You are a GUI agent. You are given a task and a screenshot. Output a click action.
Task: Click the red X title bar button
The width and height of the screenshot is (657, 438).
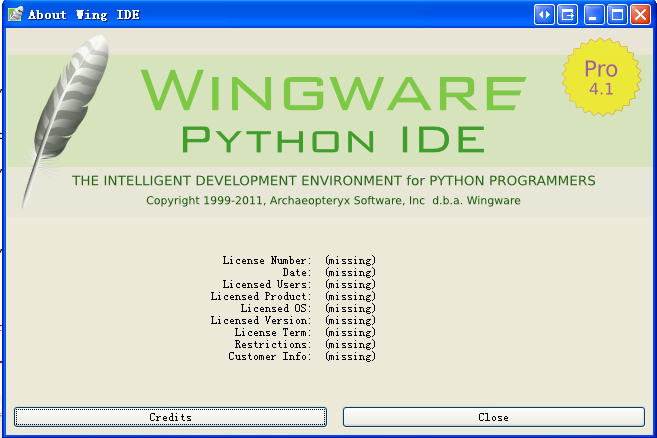pyautogui.click(x=641, y=15)
